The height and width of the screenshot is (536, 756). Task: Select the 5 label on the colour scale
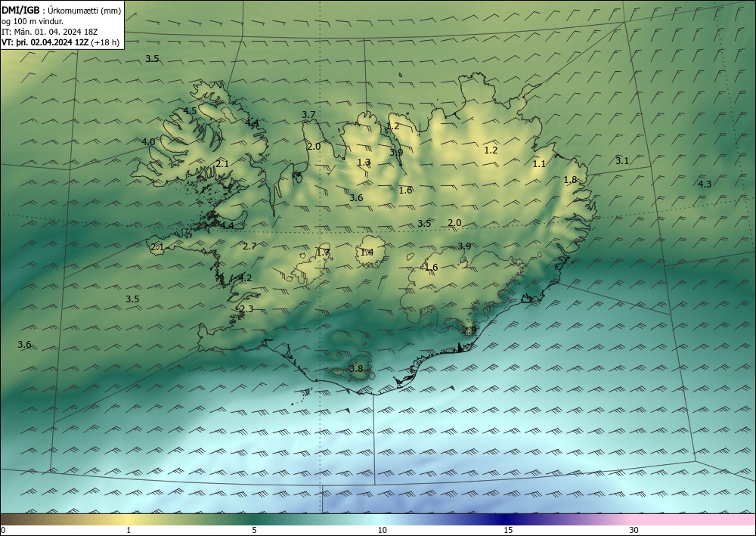254,530
